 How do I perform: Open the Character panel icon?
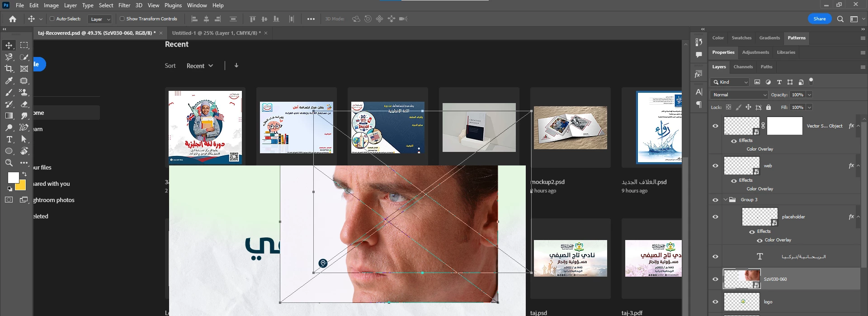(x=699, y=92)
